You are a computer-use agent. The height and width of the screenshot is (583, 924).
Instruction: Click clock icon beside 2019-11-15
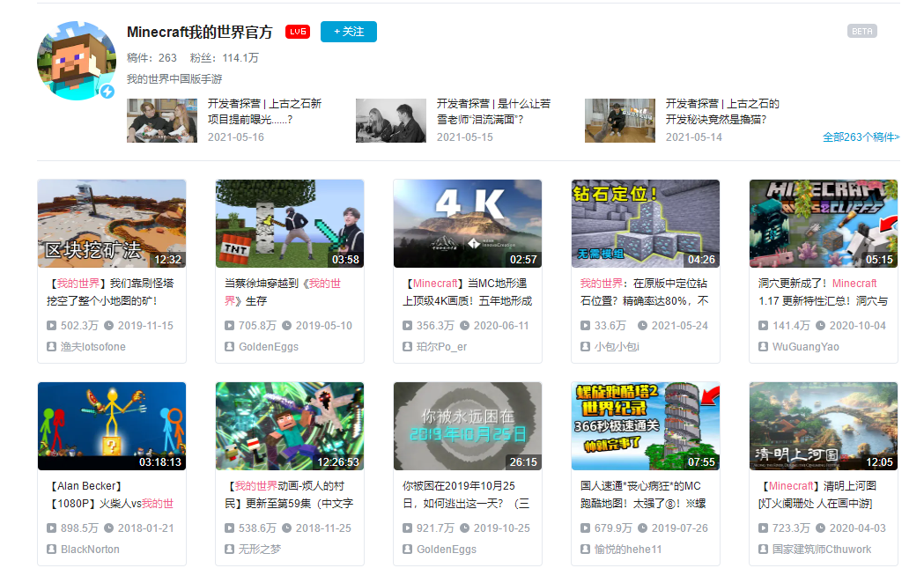coord(109,325)
